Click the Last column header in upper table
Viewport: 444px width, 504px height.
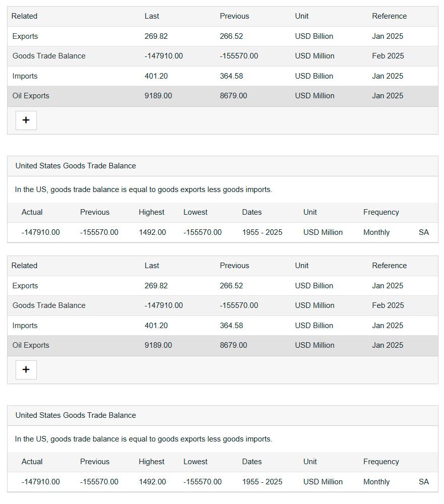(x=152, y=16)
